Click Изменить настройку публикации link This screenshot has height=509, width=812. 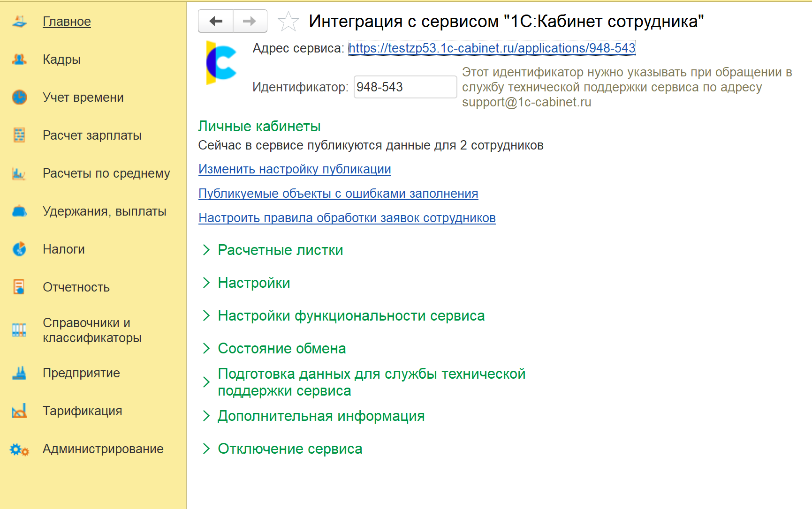click(295, 169)
